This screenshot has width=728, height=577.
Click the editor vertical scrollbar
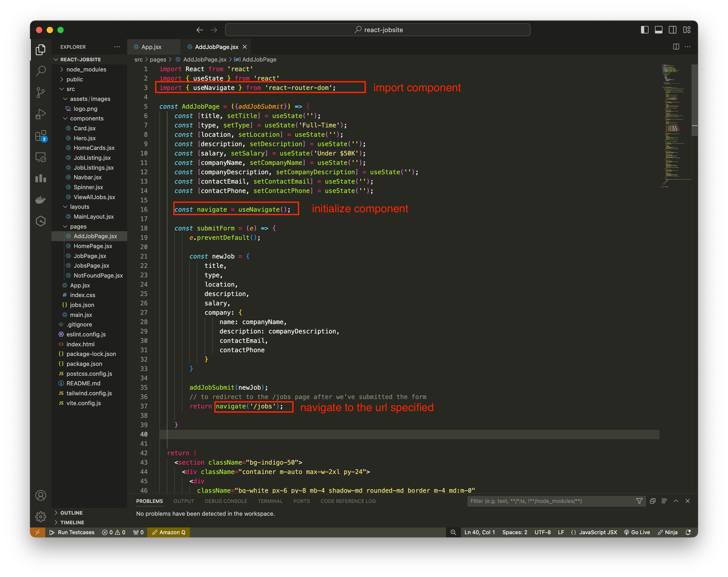pos(695,100)
